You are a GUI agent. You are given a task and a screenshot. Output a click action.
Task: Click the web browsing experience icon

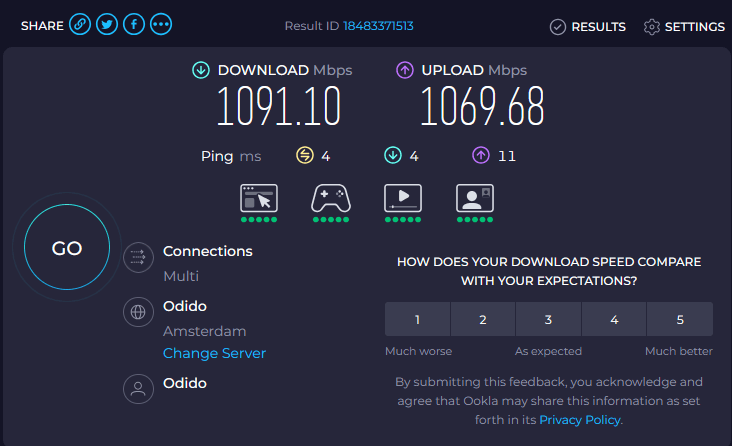click(258, 198)
